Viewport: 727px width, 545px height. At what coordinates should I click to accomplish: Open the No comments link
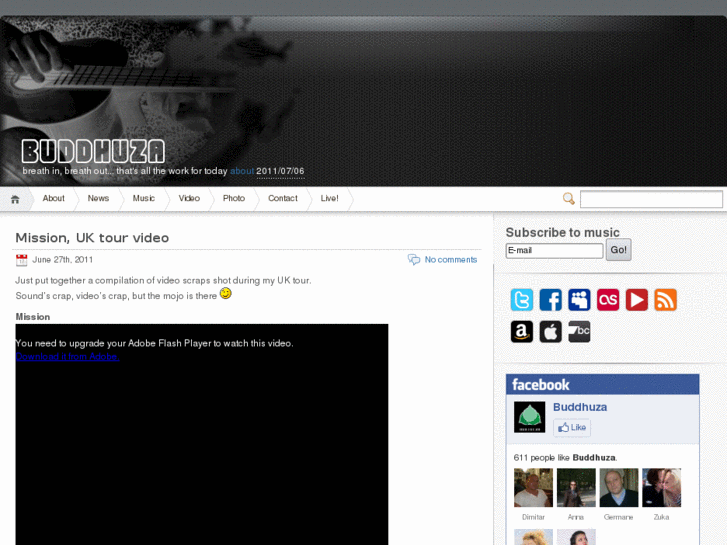pyautogui.click(x=451, y=260)
